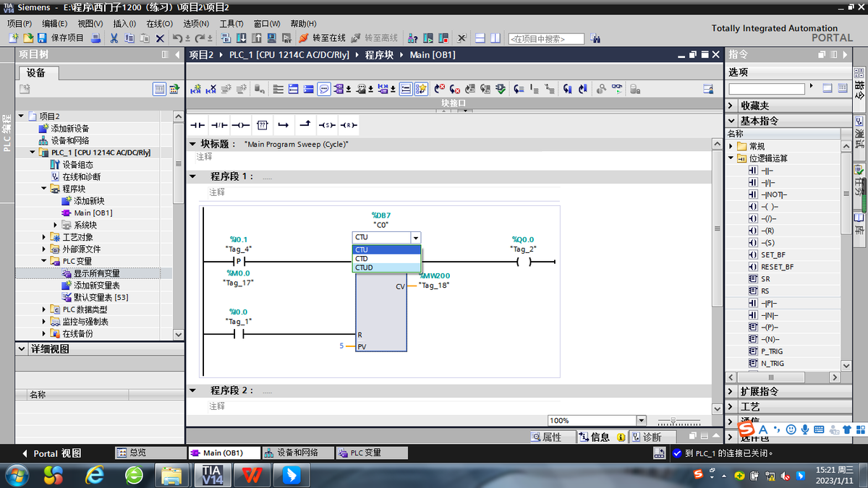Click the empty box instruction icon
868x488 pixels.
tap(263, 125)
